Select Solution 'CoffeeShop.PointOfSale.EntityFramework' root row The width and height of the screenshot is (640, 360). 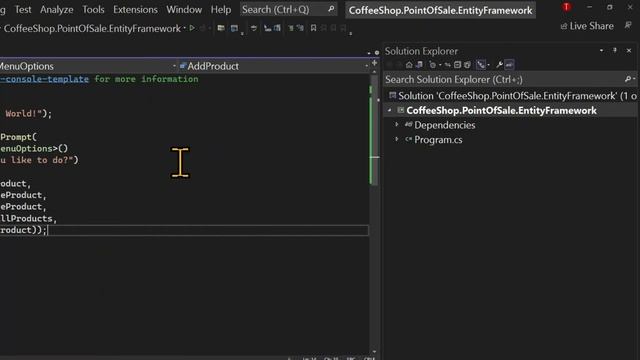click(x=511, y=96)
